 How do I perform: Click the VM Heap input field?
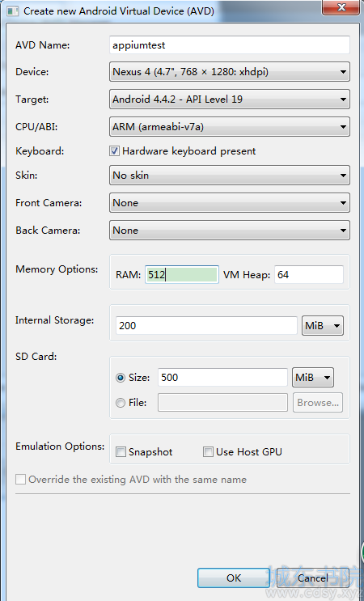click(x=309, y=274)
